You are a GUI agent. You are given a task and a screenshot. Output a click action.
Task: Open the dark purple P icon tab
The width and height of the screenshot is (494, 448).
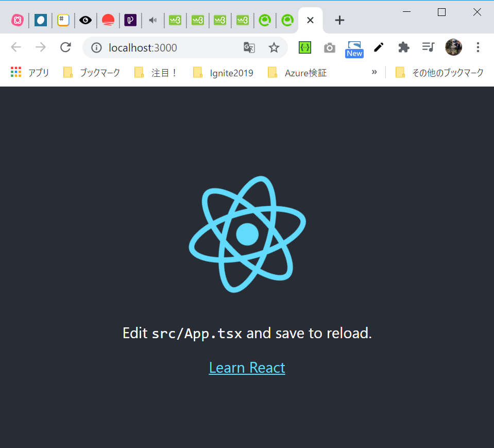[x=130, y=20]
